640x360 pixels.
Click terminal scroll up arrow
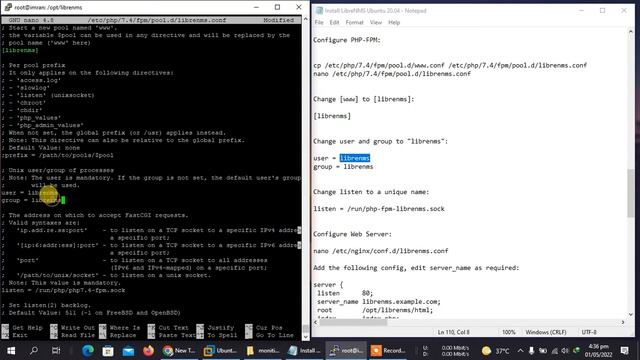(x=306, y=19)
